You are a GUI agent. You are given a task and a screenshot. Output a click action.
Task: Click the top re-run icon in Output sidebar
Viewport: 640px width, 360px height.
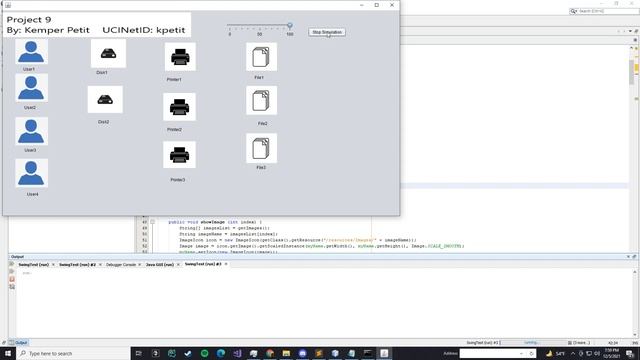[x=12, y=264]
